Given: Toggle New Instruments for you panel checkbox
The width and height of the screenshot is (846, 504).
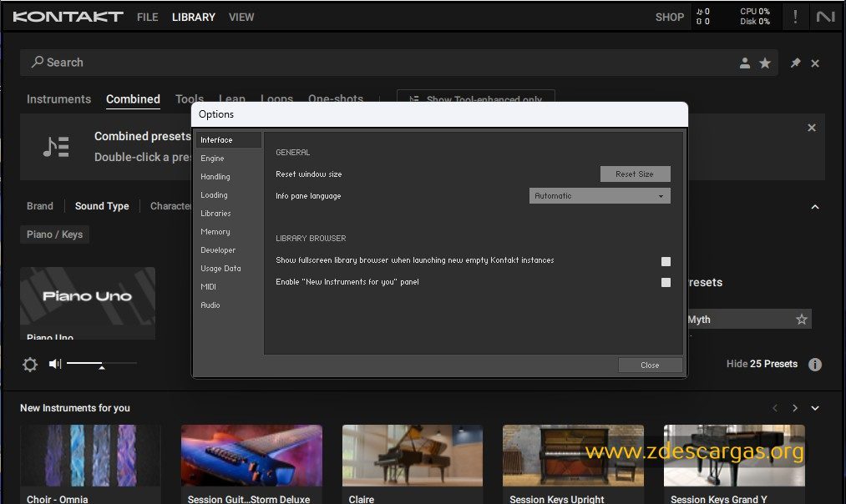Looking at the screenshot, I should point(666,282).
